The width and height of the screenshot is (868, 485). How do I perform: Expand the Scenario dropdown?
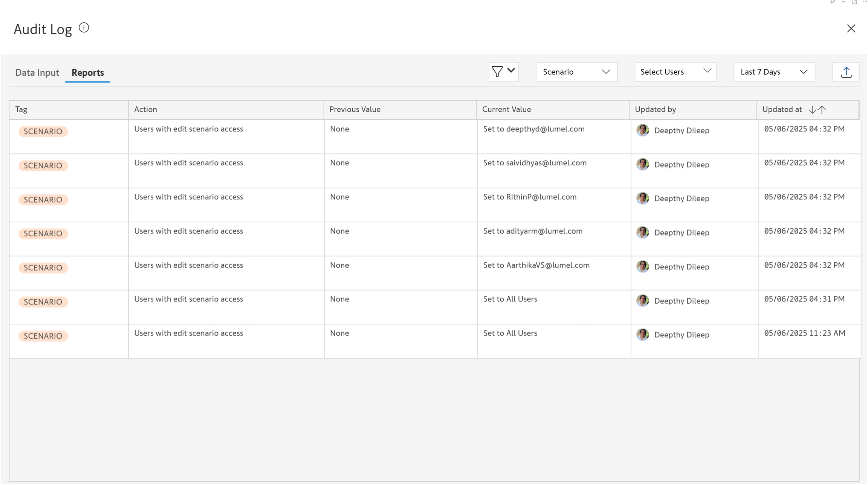coord(576,72)
